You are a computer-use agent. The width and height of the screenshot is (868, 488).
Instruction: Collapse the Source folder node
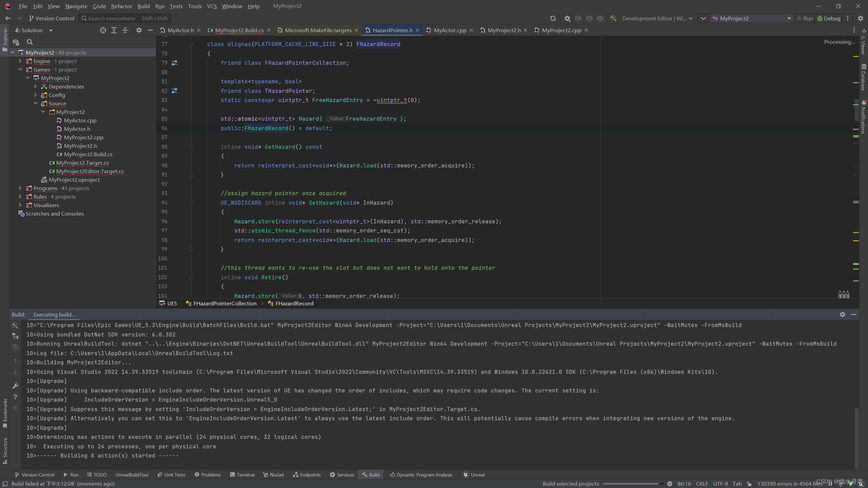point(35,103)
